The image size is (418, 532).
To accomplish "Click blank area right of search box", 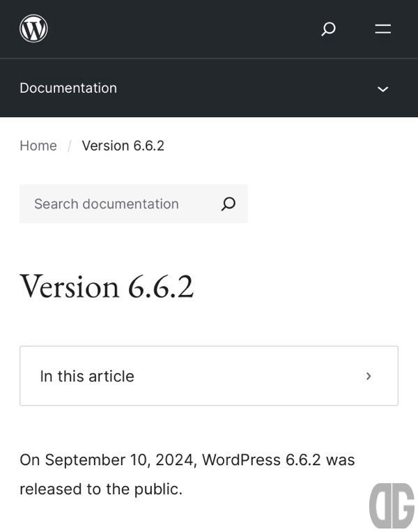I will (322, 204).
